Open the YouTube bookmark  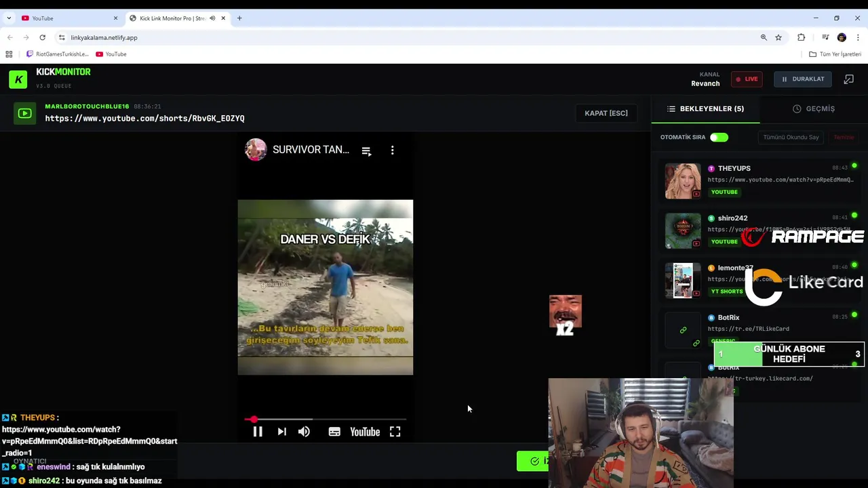[x=111, y=54]
